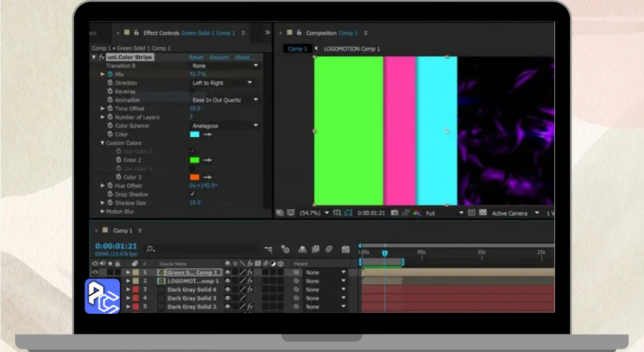
Task: Click Reset for uni.Color Stripe effect
Action: point(196,57)
